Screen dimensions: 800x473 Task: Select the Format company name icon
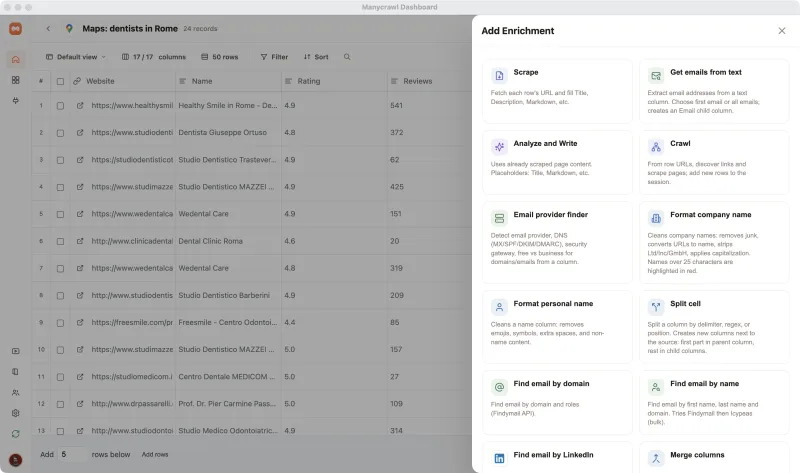[x=656, y=218]
